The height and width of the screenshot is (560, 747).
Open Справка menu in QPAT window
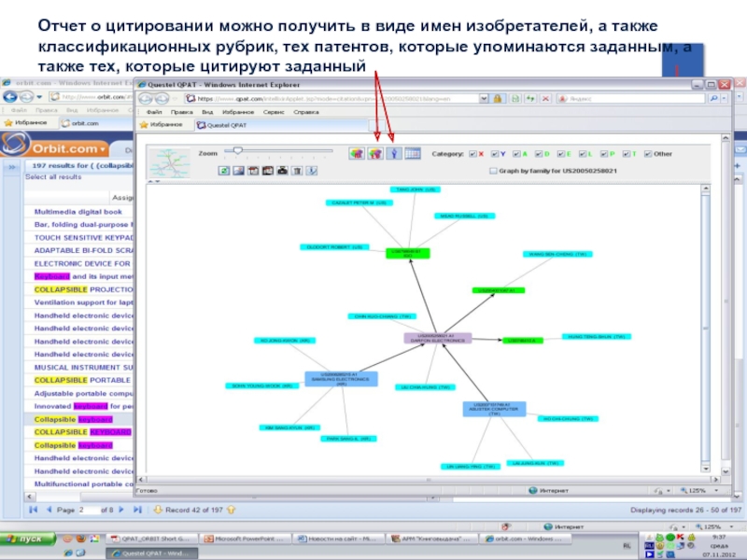[306, 112]
